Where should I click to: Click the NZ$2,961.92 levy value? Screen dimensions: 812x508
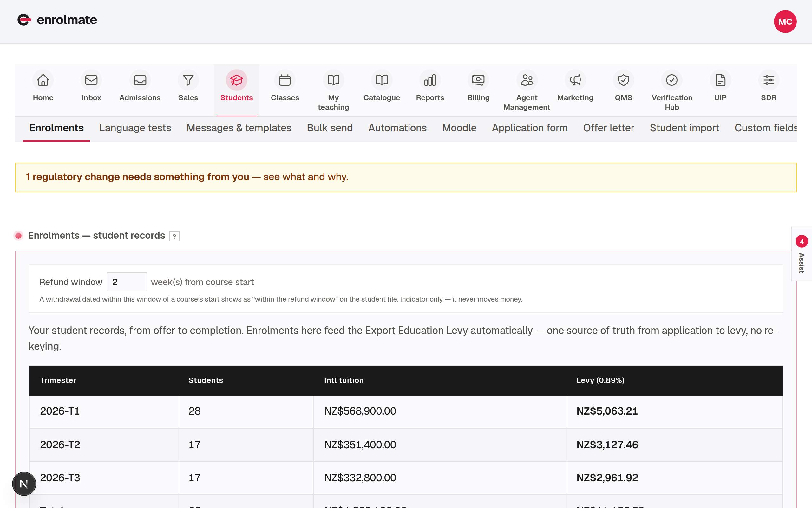pyautogui.click(x=607, y=478)
